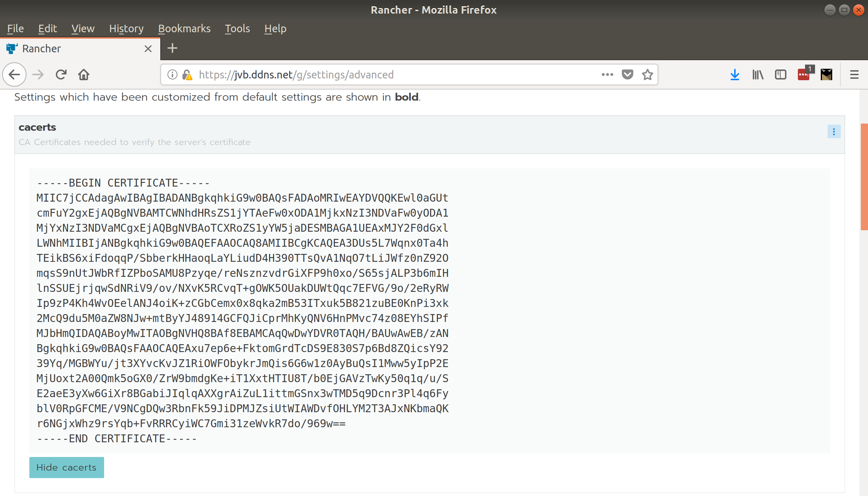868x496 pixels.
Task: Open the downloads arrow panel
Action: (x=735, y=74)
